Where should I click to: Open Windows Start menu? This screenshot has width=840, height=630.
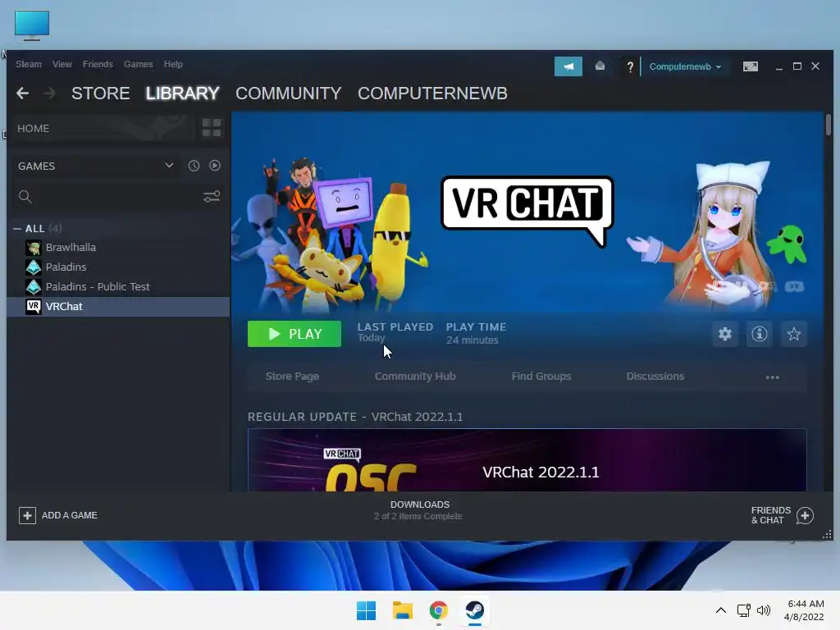(367, 610)
